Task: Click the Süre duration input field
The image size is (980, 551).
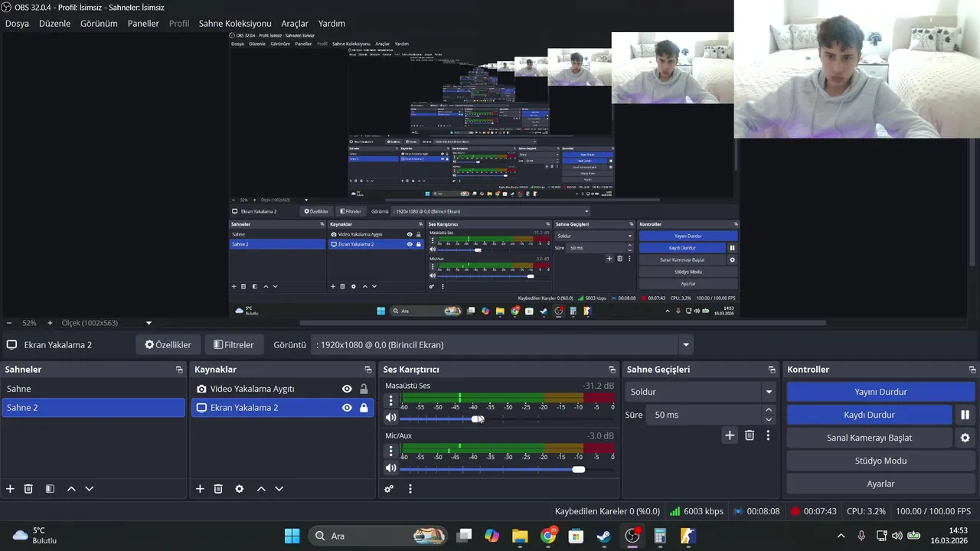Action: (x=704, y=415)
